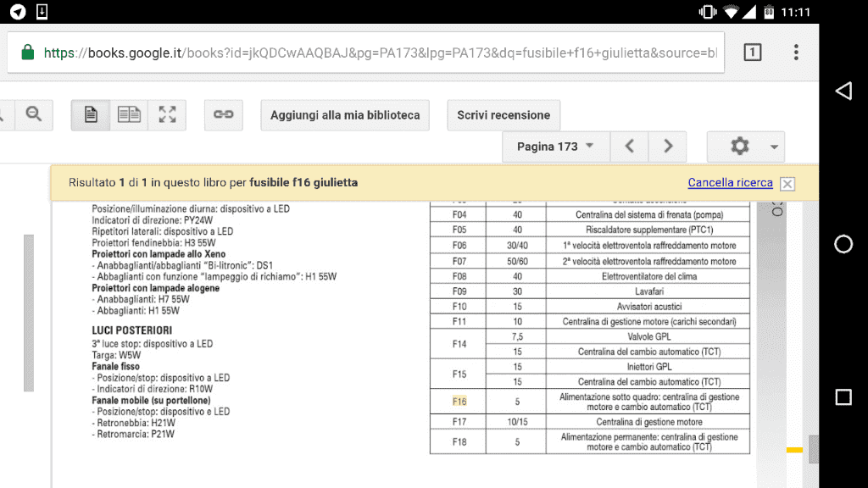Click the right page scrollbar thumb
The width and height of the screenshot is (868, 488).
coord(814,449)
